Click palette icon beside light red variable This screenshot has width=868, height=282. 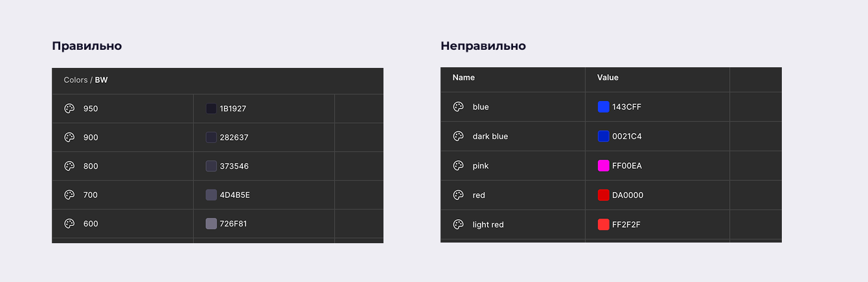(458, 224)
